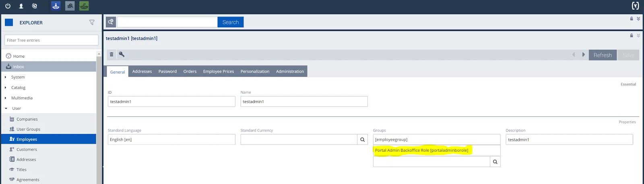Collapse the search panel with double chevron

click(x=638, y=19)
